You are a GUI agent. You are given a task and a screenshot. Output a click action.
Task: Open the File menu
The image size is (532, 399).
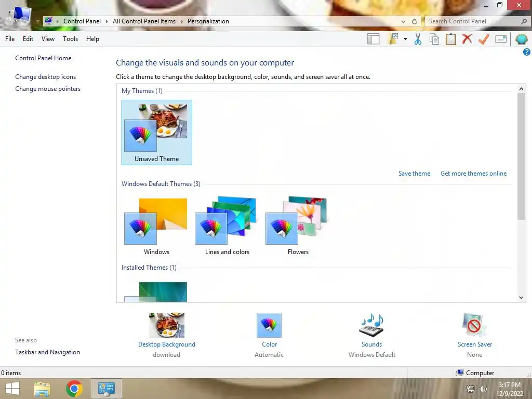click(x=10, y=38)
